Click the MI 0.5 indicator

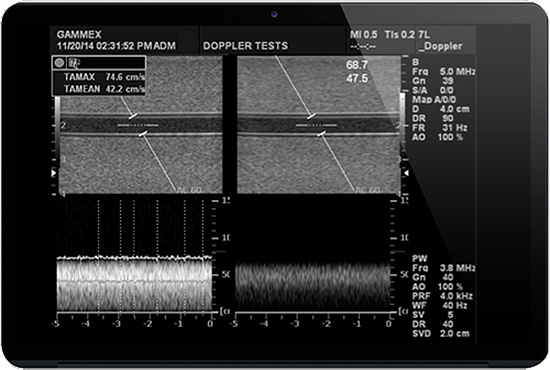tap(363, 35)
